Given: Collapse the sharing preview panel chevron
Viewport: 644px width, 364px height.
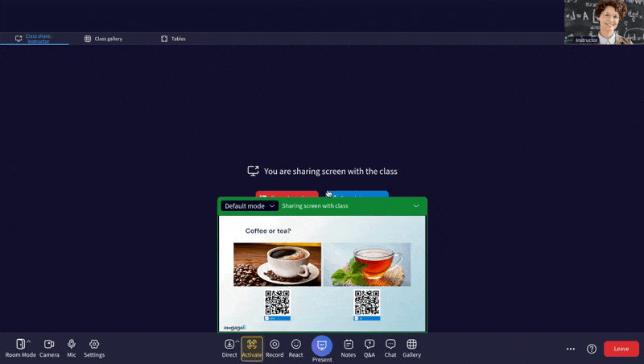Looking at the screenshot, I should tap(416, 206).
